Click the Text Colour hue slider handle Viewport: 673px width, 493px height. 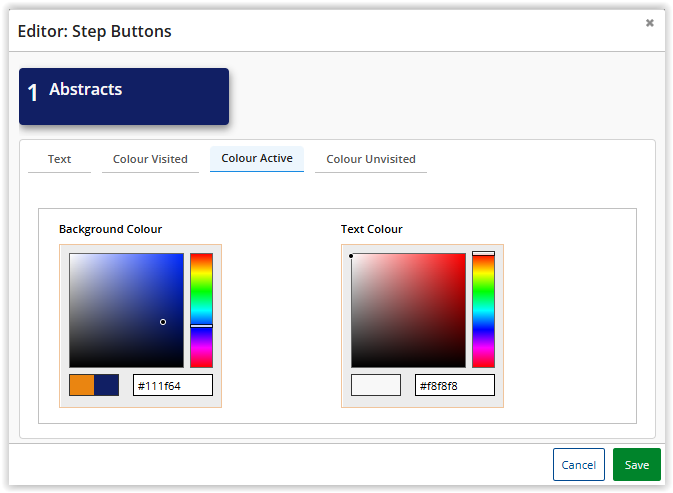point(483,254)
